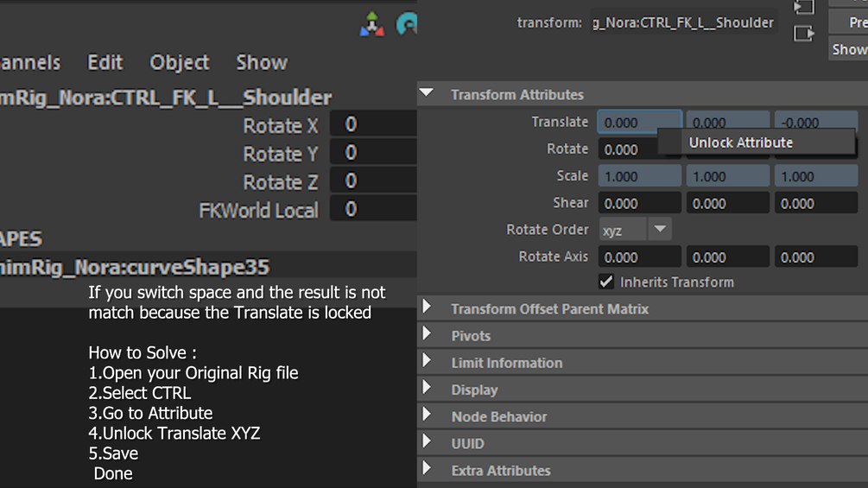The width and height of the screenshot is (868, 488).
Task: Expand the Pivots section
Action: [427, 335]
